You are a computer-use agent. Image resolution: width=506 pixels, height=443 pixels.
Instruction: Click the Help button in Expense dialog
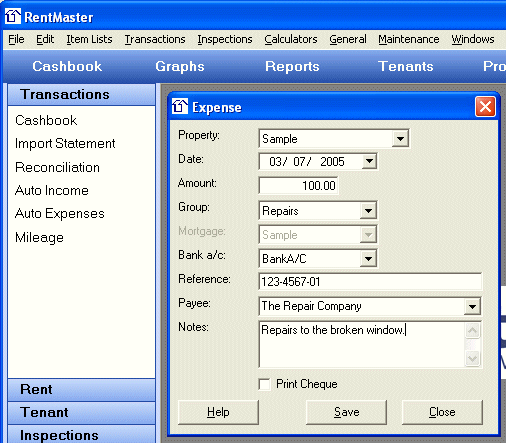(x=218, y=412)
